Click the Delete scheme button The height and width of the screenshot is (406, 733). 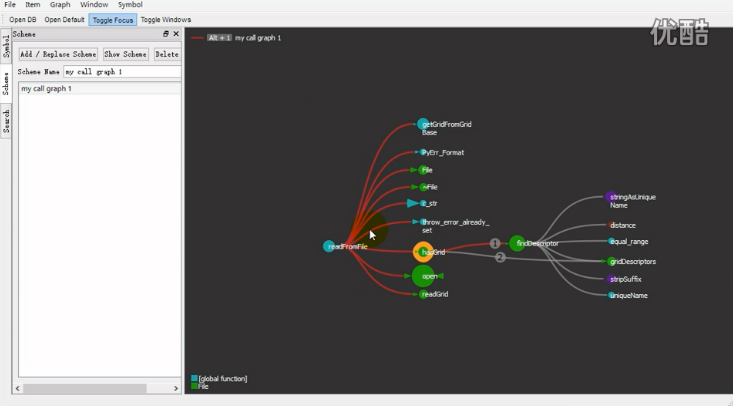[x=167, y=54]
